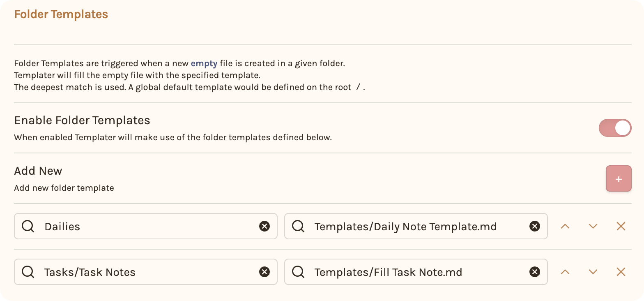Image resolution: width=644 pixels, height=301 pixels.
Task: Remove the Tasks/Task Notes template row
Action: click(x=621, y=272)
